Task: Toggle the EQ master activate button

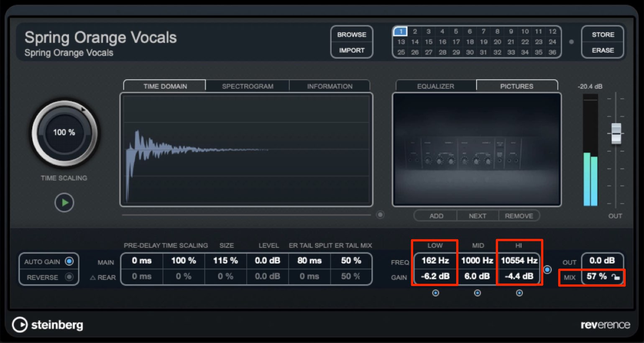Action: click(x=547, y=270)
